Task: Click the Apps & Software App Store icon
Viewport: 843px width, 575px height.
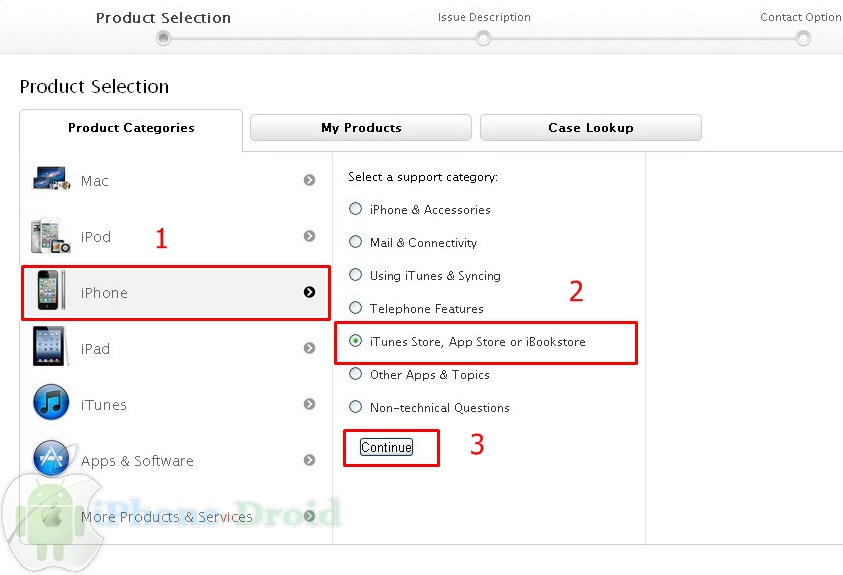Action: (x=52, y=458)
